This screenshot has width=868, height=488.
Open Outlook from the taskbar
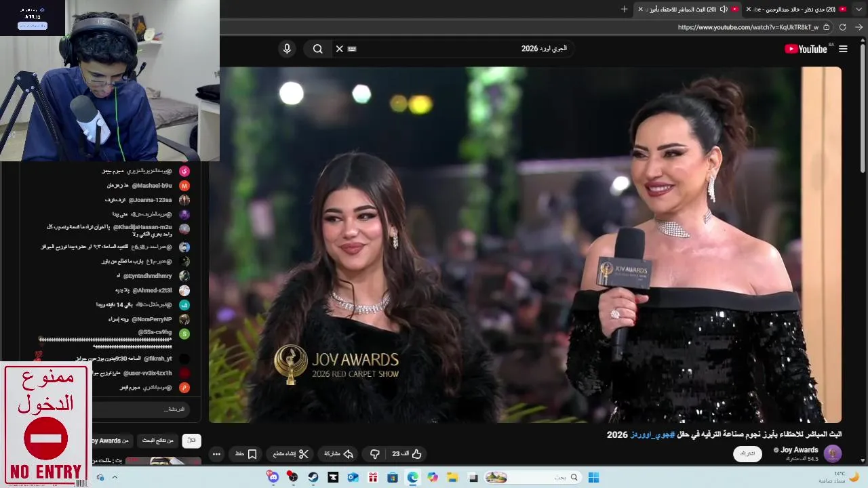(x=353, y=477)
